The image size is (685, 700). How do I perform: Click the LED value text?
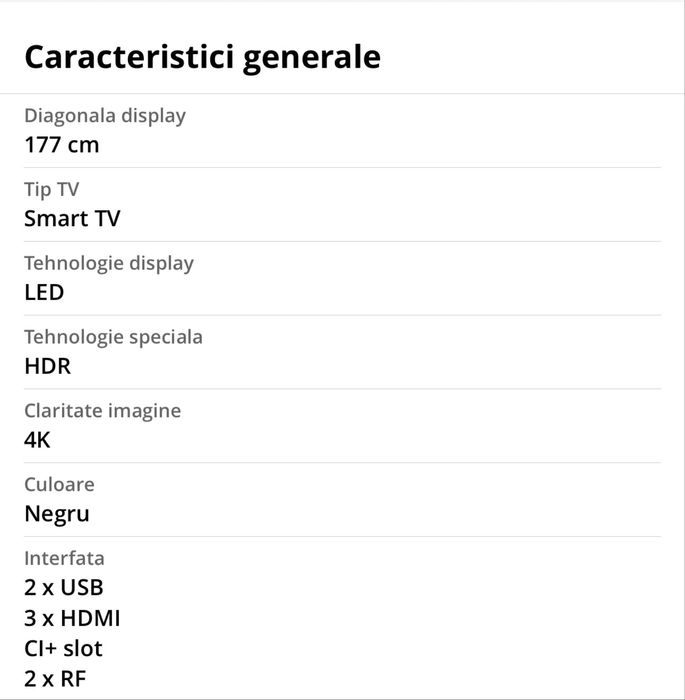click(x=44, y=292)
